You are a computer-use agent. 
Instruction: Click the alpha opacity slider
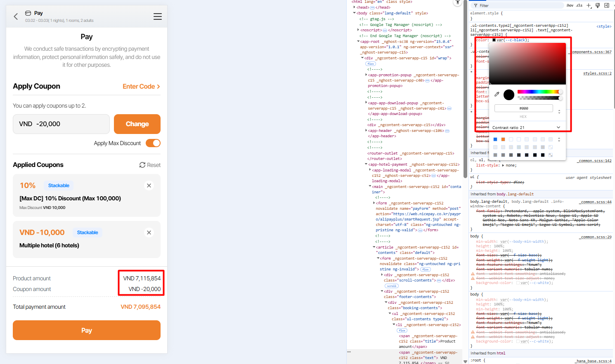pyautogui.click(x=539, y=98)
